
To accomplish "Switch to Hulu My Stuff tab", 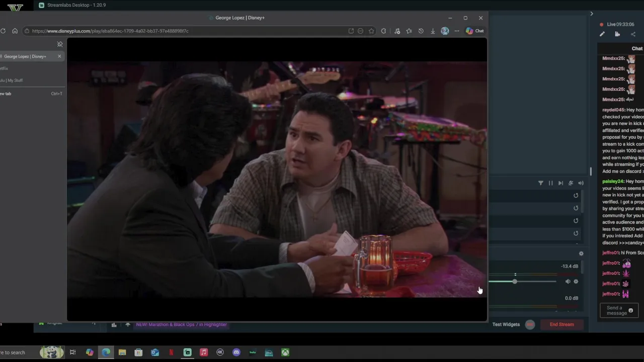I will [x=12, y=80].
